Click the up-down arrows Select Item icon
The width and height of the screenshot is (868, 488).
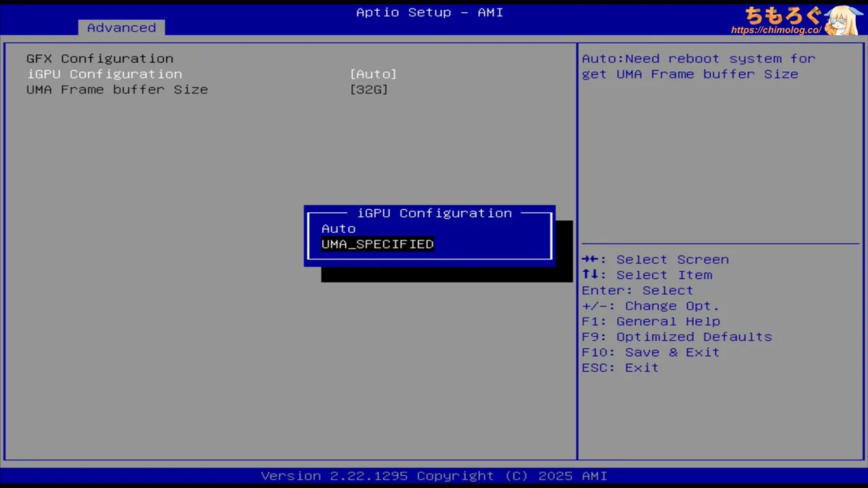click(x=590, y=275)
